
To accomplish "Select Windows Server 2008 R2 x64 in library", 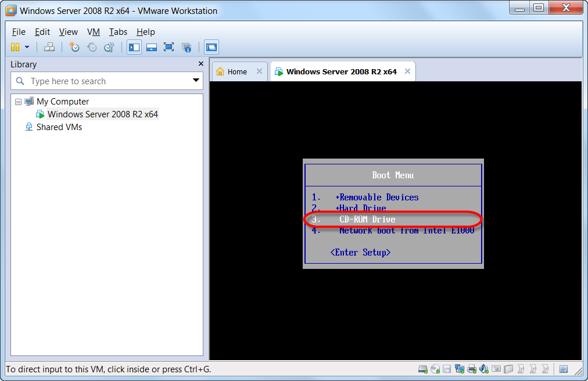I will pyautogui.click(x=102, y=114).
